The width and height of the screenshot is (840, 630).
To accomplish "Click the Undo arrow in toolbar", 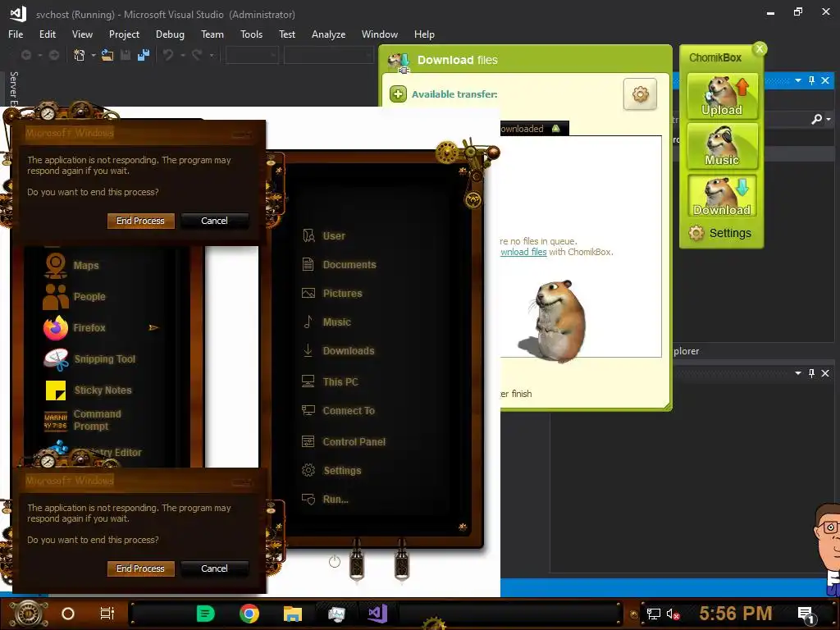I will 168,55.
